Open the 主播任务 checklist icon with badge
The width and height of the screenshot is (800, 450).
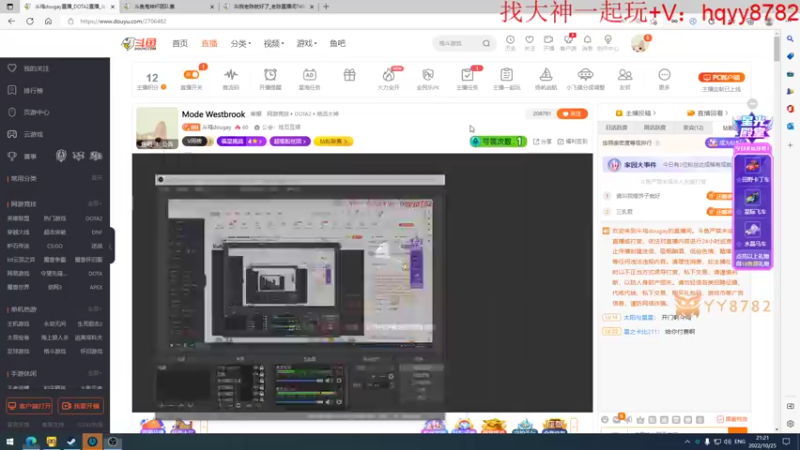(x=467, y=76)
